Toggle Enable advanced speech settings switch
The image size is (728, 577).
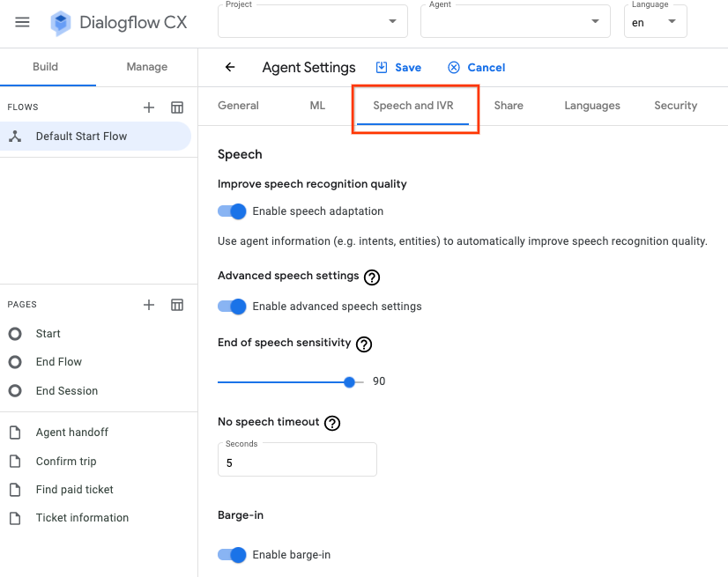coord(232,307)
